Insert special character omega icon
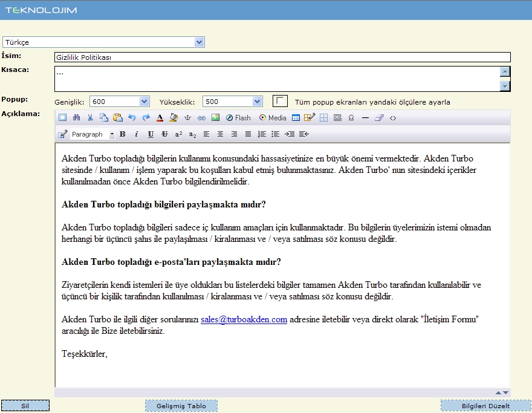532x413 pixels. (x=351, y=118)
